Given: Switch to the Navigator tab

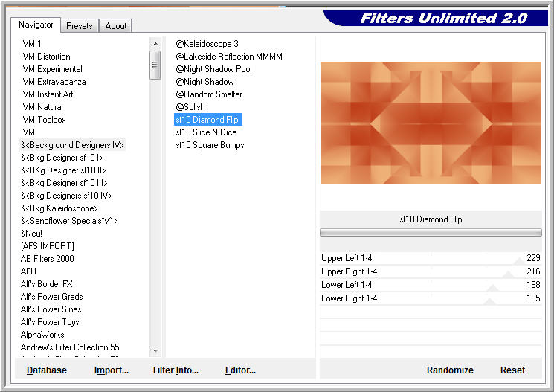Looking at the screenshot, I should (x=36, y=25).
